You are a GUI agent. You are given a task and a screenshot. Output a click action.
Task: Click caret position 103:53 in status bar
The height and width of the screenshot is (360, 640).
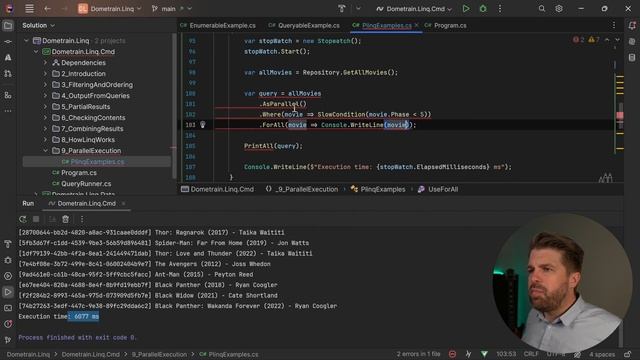(506, 354)
